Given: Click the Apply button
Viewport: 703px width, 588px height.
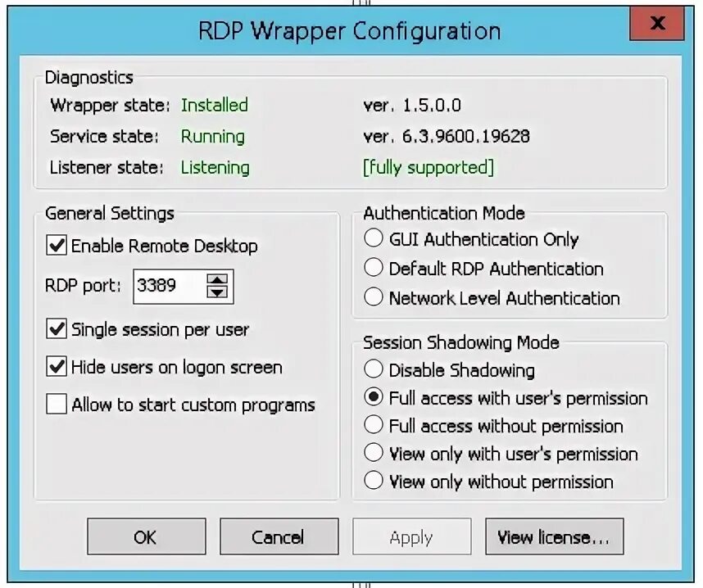Looking at the screenshot, I should pos(411,536).
